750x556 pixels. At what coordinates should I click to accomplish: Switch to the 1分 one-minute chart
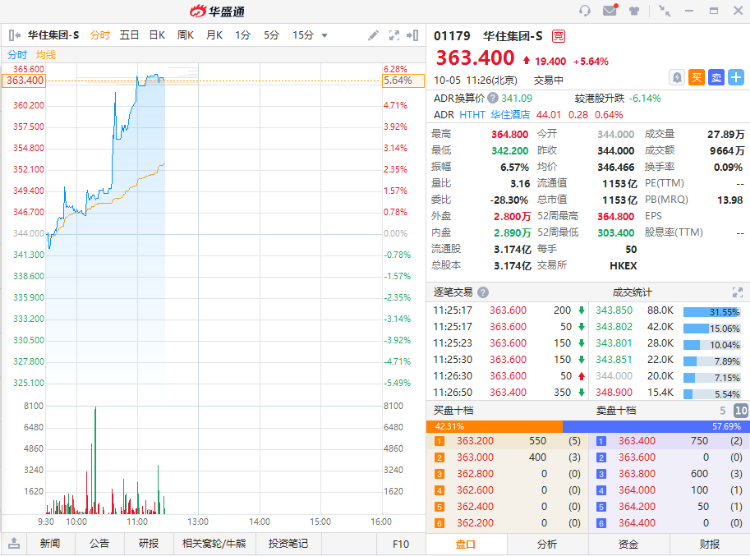[243, 35]
